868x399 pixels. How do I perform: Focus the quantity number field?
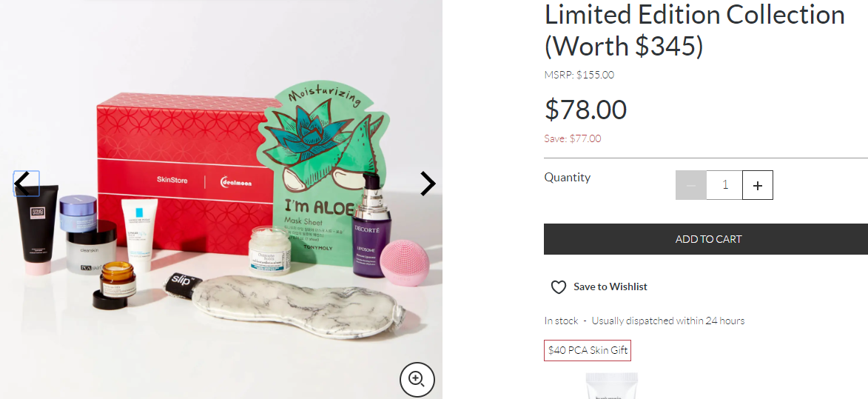point(724,185)
